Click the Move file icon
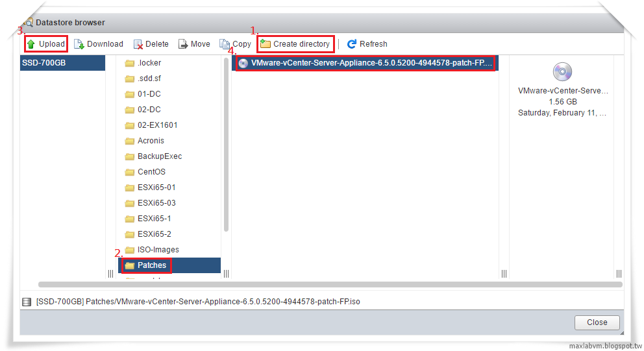The image size is (644, 351). click(x=183, y=44)
